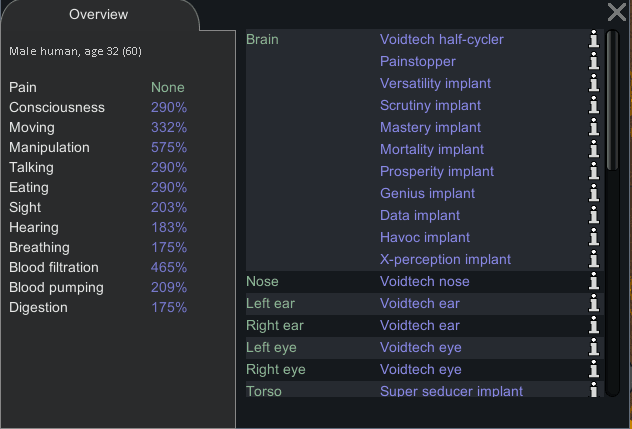Image resolution: width=632 pixels, height=429 pixels.
Task: Open info icon for Voidtech half-cycler
Action: click(x=594, y=40)
